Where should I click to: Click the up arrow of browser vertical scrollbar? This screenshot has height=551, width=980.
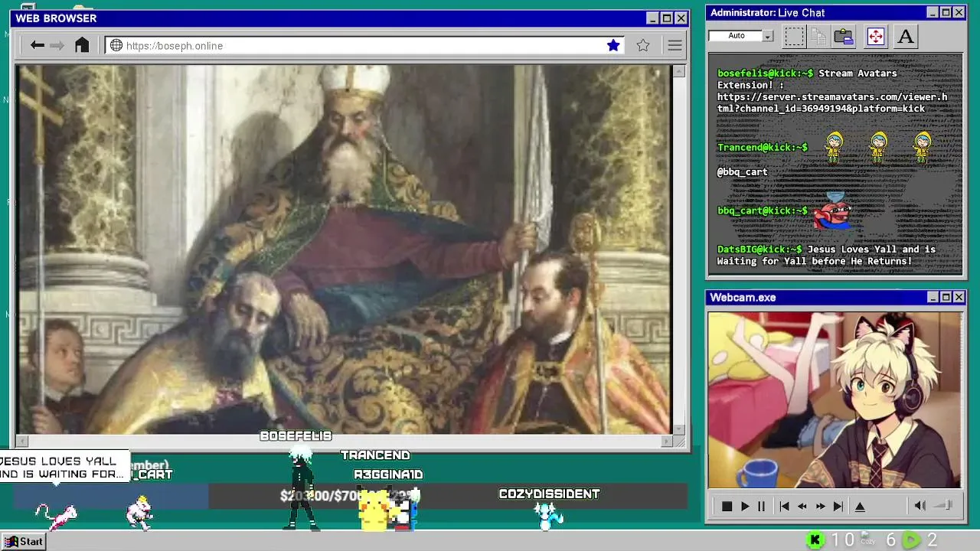click(678, 71)
